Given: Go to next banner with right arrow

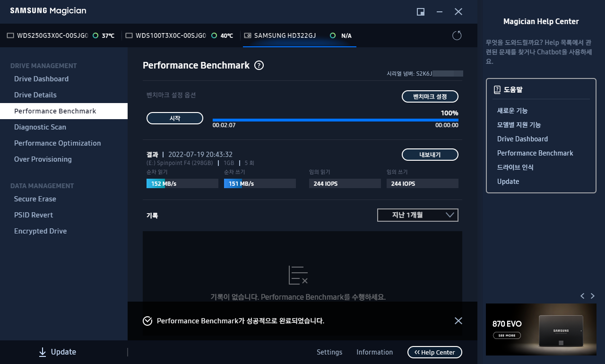Looking at the screenshot, I should (593, 296).
